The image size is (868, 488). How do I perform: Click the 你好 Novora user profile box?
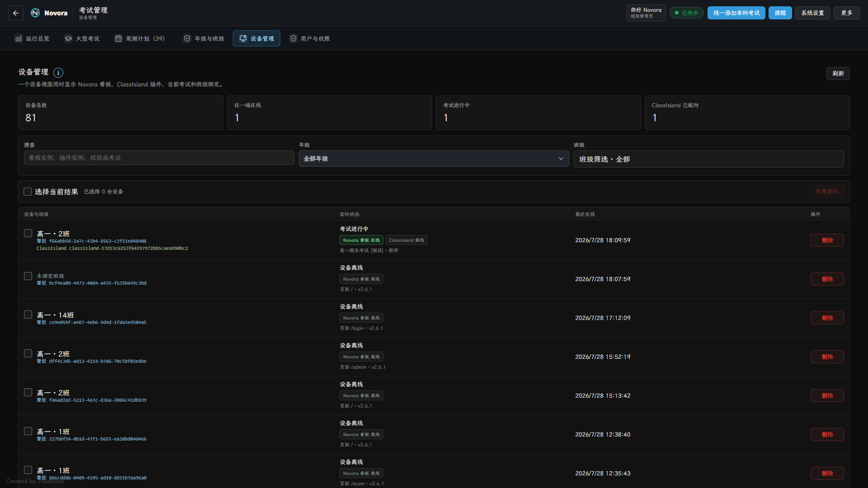[646, 13]
